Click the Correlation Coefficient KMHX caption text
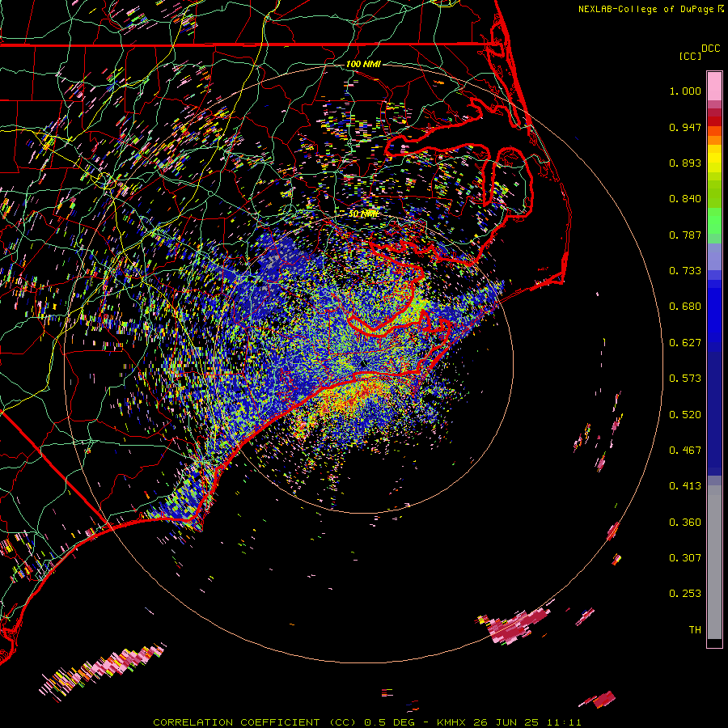Screen dimensions: 728x728 366,722
